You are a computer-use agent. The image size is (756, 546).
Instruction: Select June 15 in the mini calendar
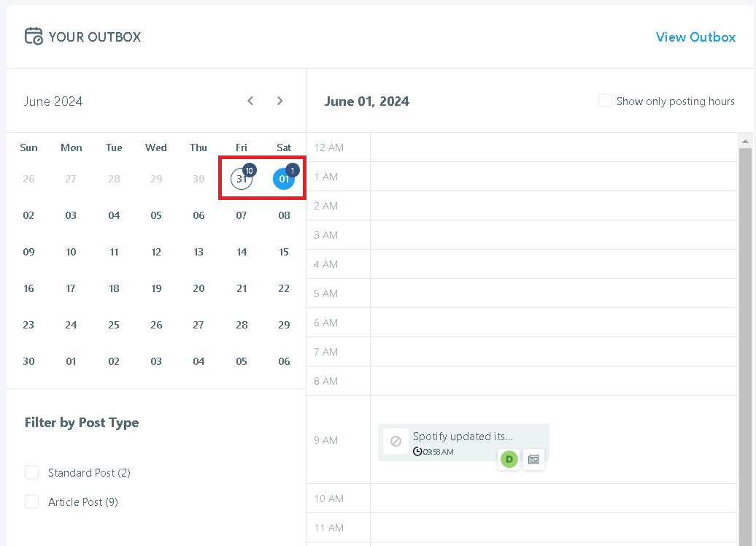pos(284,252)
